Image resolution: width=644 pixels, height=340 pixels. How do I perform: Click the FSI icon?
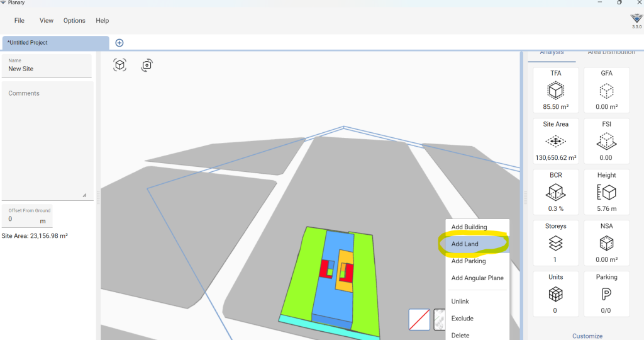607,142
